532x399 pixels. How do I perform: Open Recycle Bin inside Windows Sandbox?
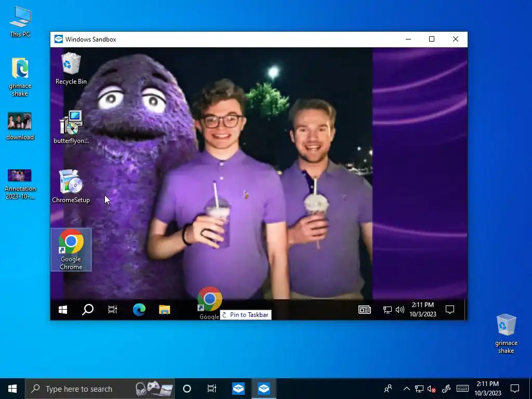coord(71,69)
